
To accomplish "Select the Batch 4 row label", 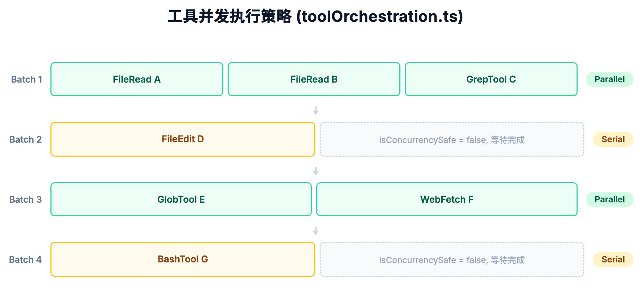I will pos(25,260).
